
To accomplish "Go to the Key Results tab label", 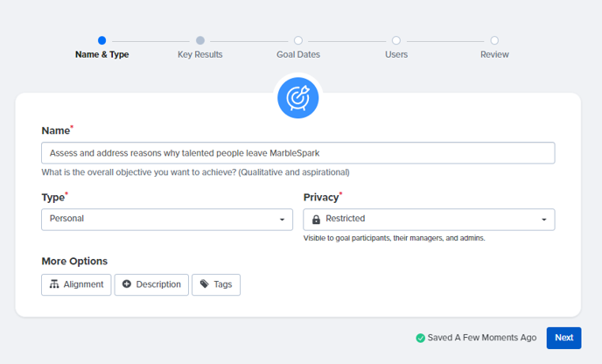I will [200, 54].
